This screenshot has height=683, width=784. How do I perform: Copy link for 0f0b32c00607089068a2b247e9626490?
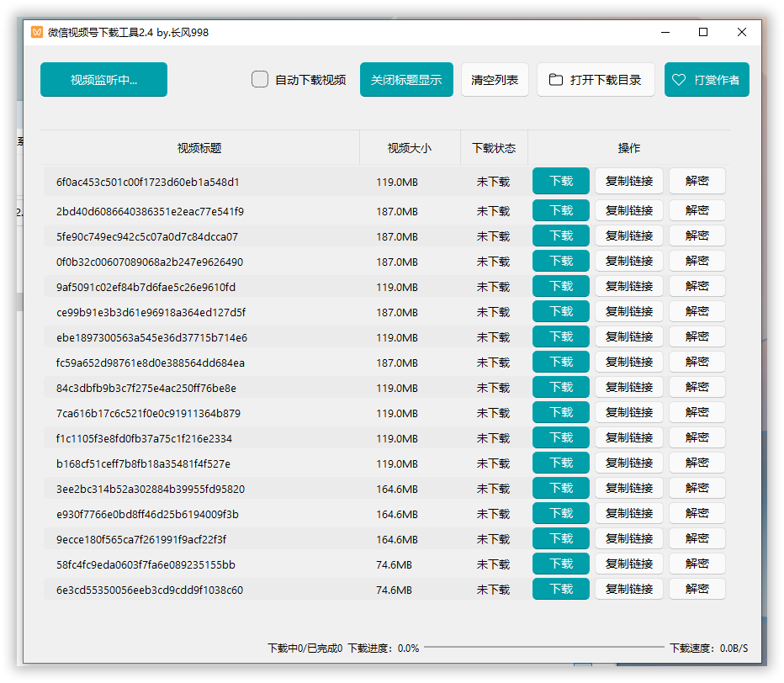629,261
